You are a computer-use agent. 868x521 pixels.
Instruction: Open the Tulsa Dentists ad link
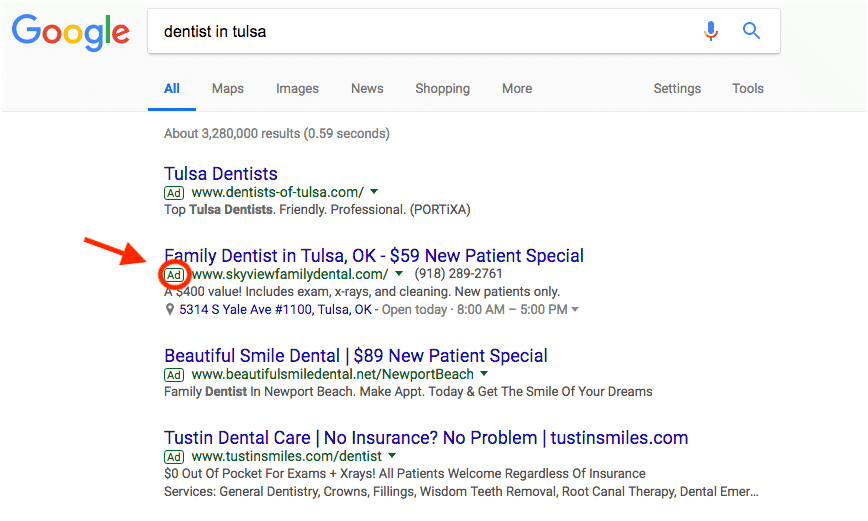pos(221,174)
